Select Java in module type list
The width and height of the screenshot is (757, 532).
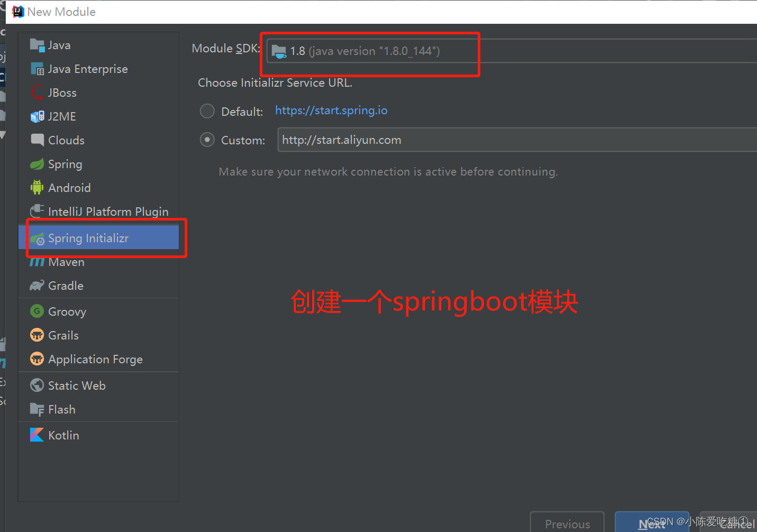click(x=99, y=45)
